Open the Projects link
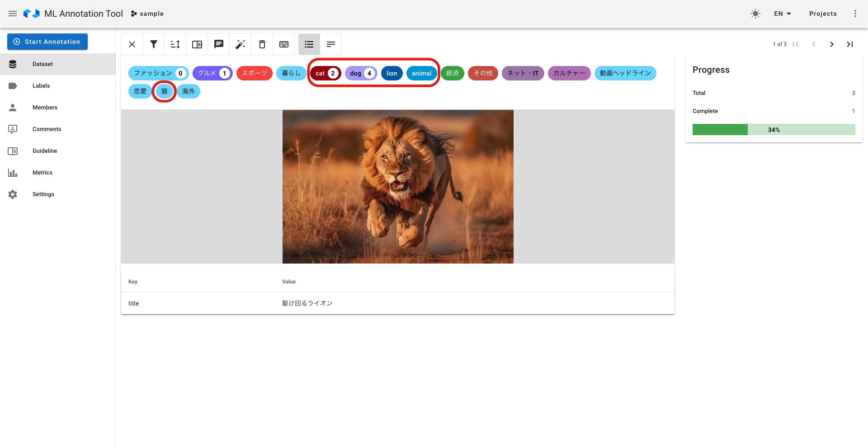The image size is (868, 448). click(823, 14)
